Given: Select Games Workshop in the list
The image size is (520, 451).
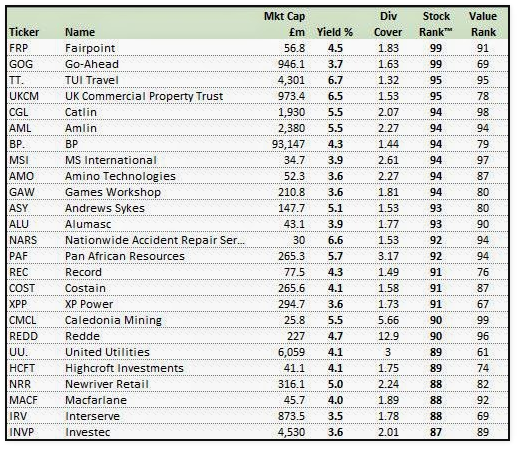Looking at the screenshot, I should [113, 192].
